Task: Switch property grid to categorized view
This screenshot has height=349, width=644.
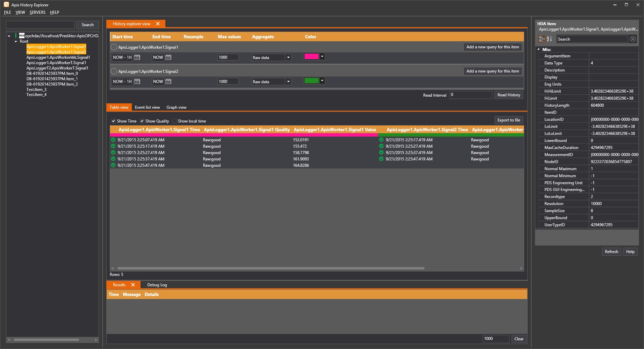Action: (x=542, y=39)
